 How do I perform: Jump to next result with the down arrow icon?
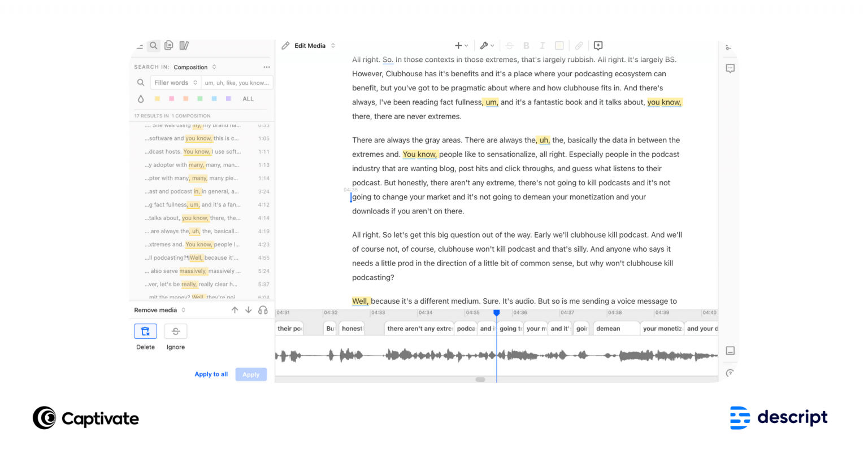(248, 309)
